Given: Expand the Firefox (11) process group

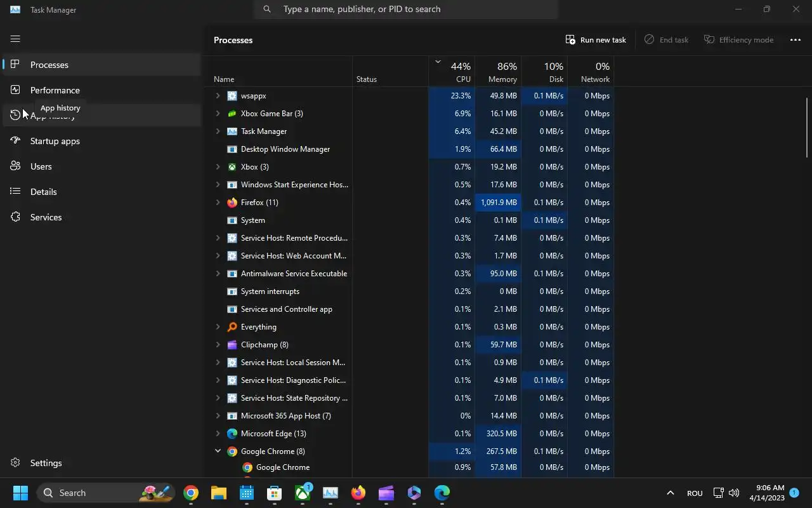Looking at the screenshot, I should pyautogui.click(x=218, y=203).
